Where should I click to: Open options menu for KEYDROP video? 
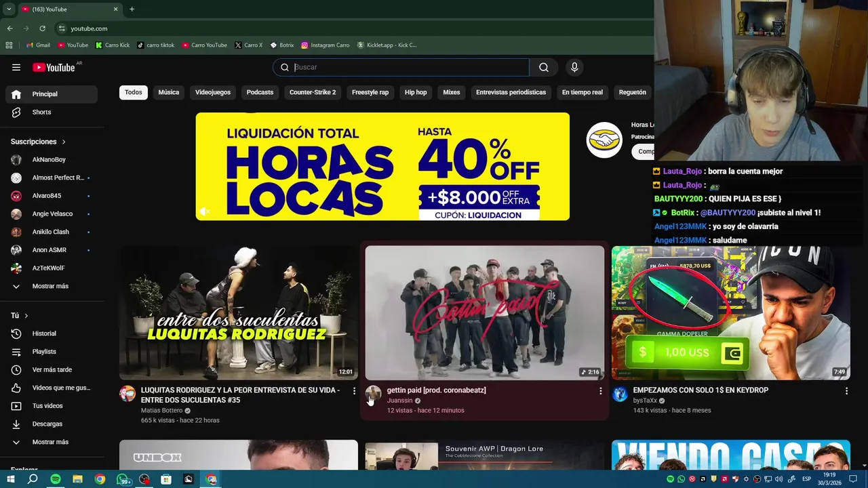(x=846, y=391)
